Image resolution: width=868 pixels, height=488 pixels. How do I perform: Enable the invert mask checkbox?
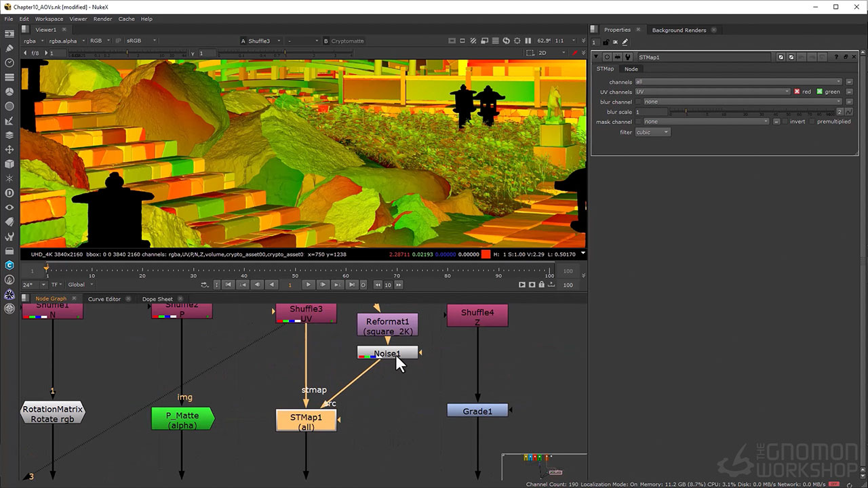click(x=785, y=122)
